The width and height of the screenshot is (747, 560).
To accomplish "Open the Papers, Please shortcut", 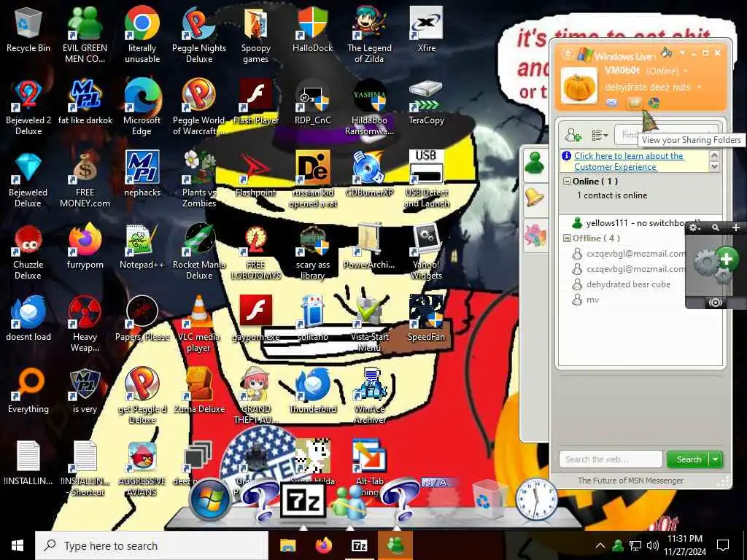I will click(x=142, y=318).
